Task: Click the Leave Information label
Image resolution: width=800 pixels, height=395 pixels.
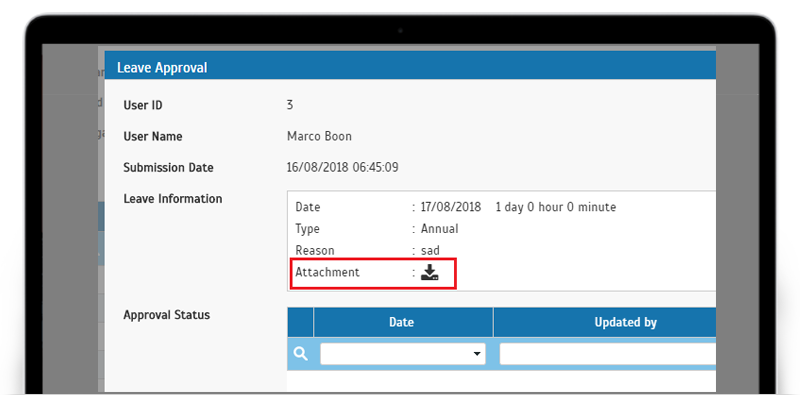Action: pos(172,199)
